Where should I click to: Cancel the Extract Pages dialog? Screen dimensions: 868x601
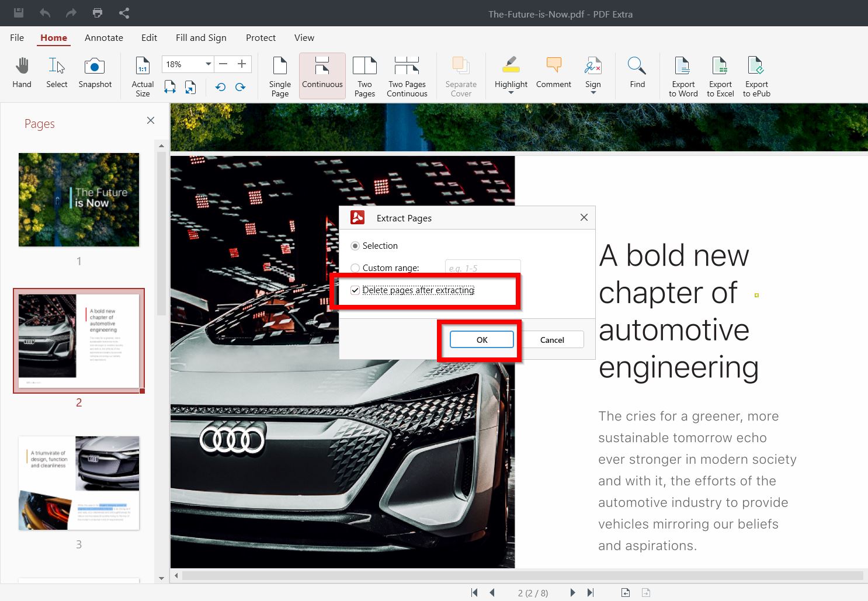point(552,340)
